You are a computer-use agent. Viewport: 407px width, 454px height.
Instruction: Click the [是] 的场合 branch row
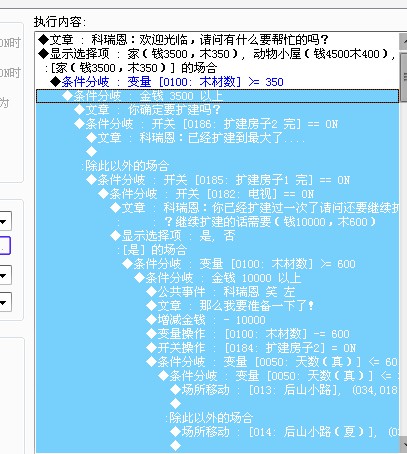coord(217,250)
